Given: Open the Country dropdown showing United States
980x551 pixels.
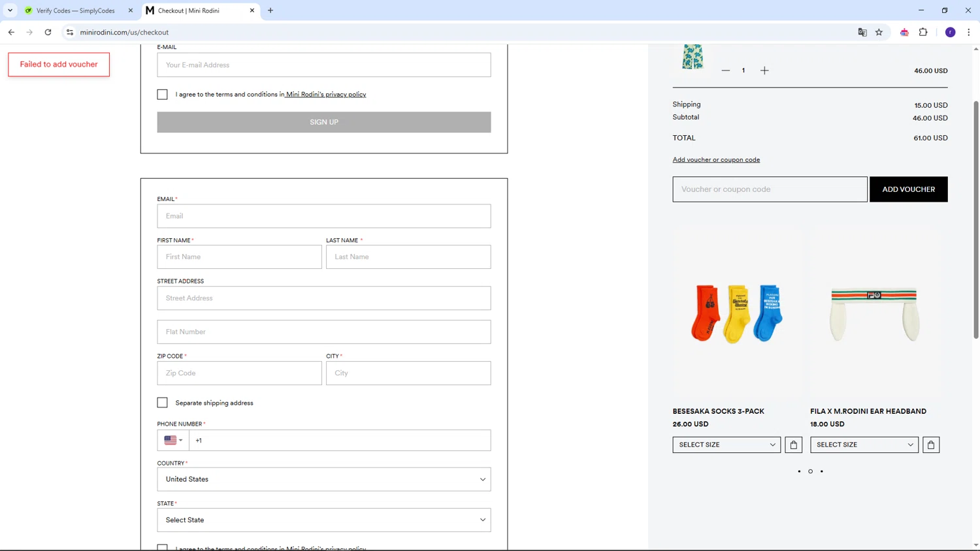Looking at the screenshot, I should (x=324, y=479).
